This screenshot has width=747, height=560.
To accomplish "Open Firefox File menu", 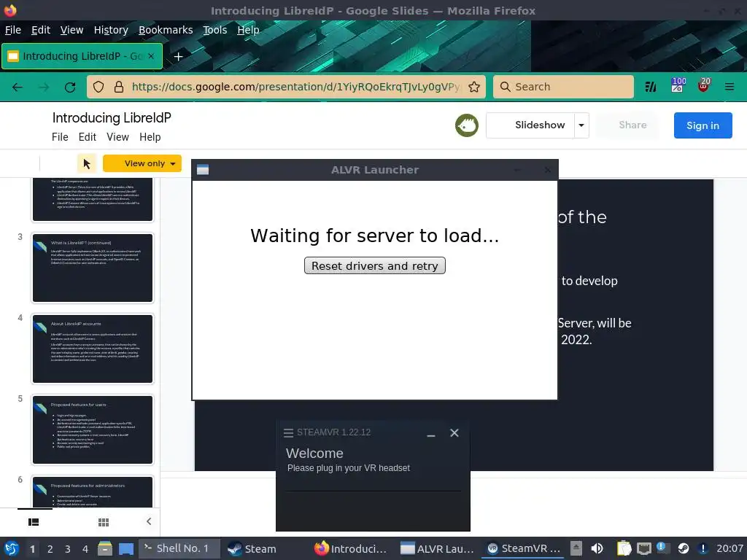I will tap(13, 30).
